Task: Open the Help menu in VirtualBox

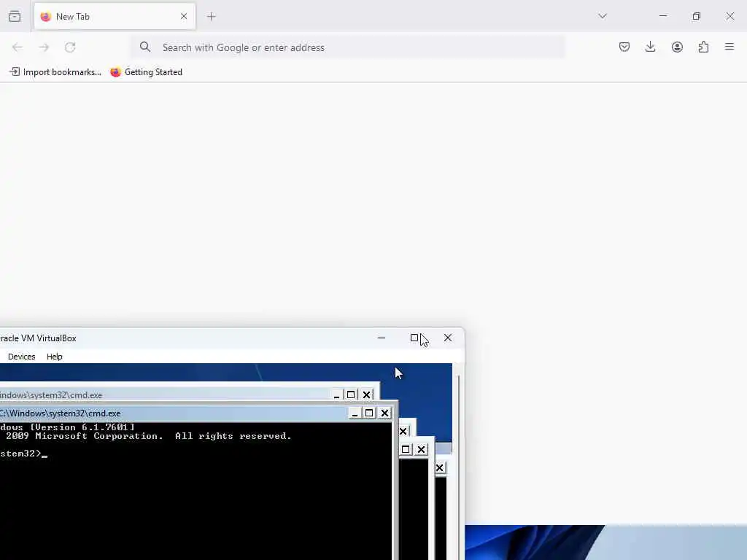Action: coord(54,357)
